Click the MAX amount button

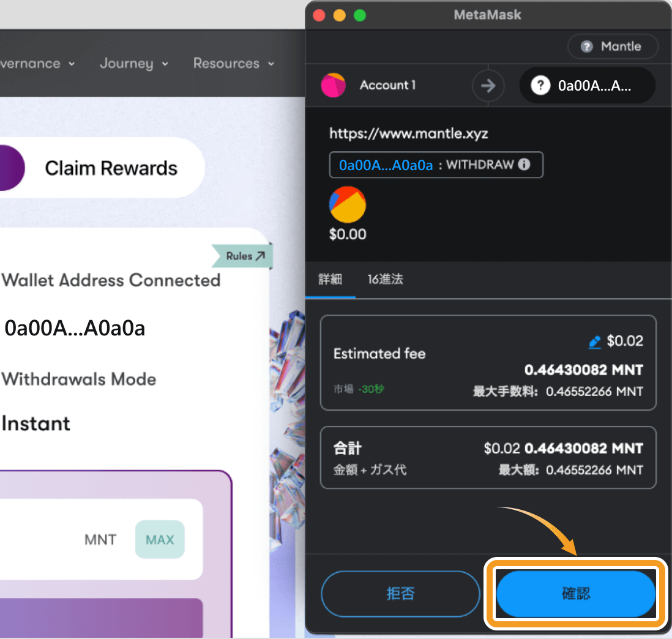160,539
